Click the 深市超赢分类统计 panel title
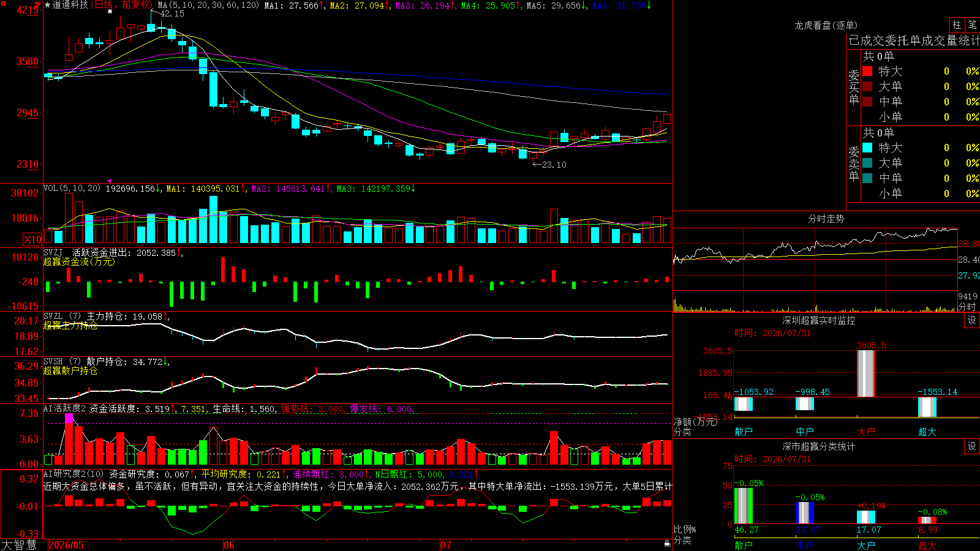The height and width of the screenshot is (551, 980). click(x=819, y=446)
